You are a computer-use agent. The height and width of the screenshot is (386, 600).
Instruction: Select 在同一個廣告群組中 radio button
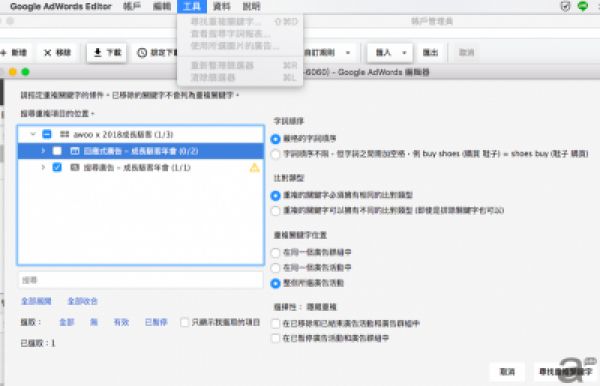click(275, 252)
